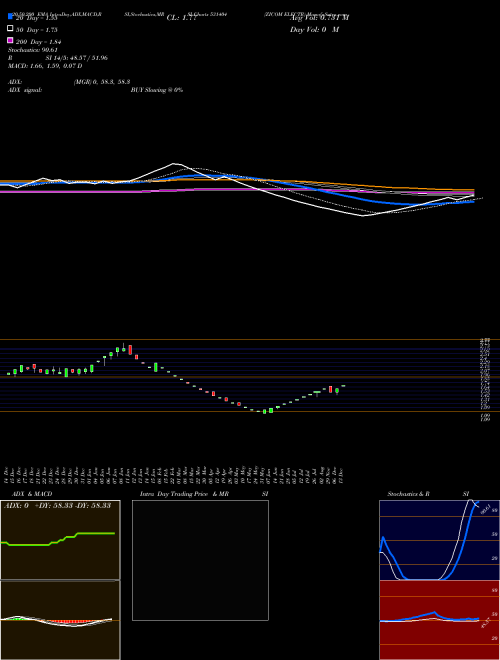Image resolution: width=500 pixels, height=660 pixels.
Task: Select the '200 Day - 1.84' label
Action: tap(39, 42)
